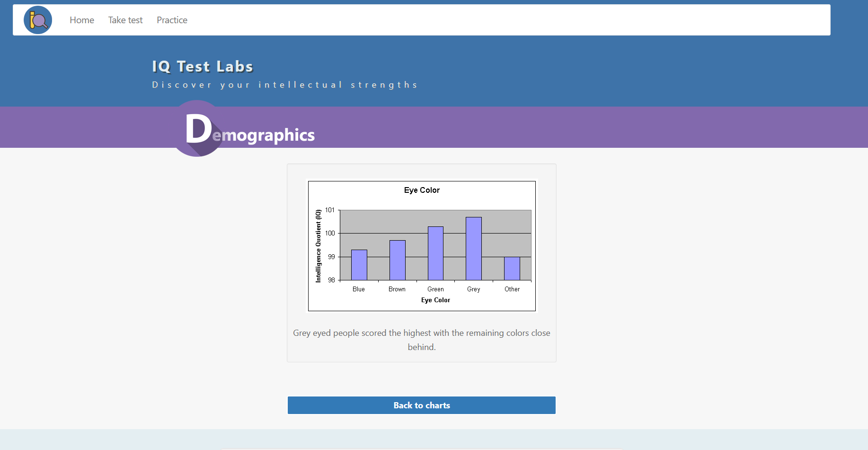Viewport: 868px width, 450px height.
Task: Click the '101' y-axis value
Action: [330, 210]
